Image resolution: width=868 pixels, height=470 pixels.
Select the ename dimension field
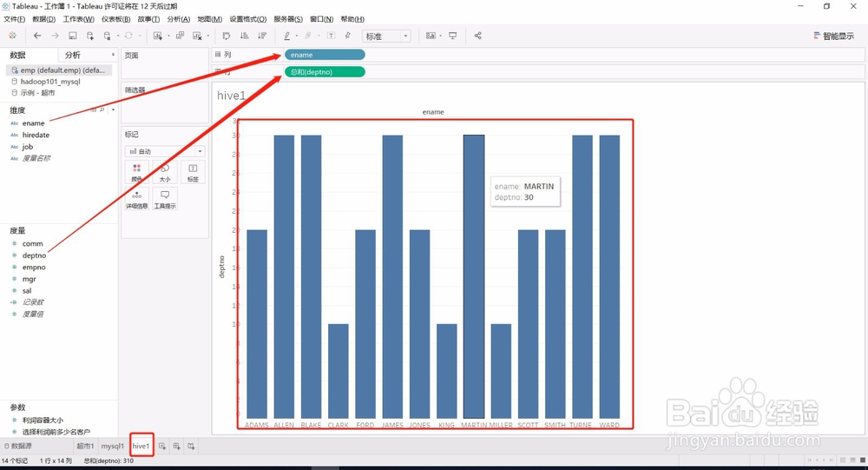pyautogui.click(x=33, y=123)
